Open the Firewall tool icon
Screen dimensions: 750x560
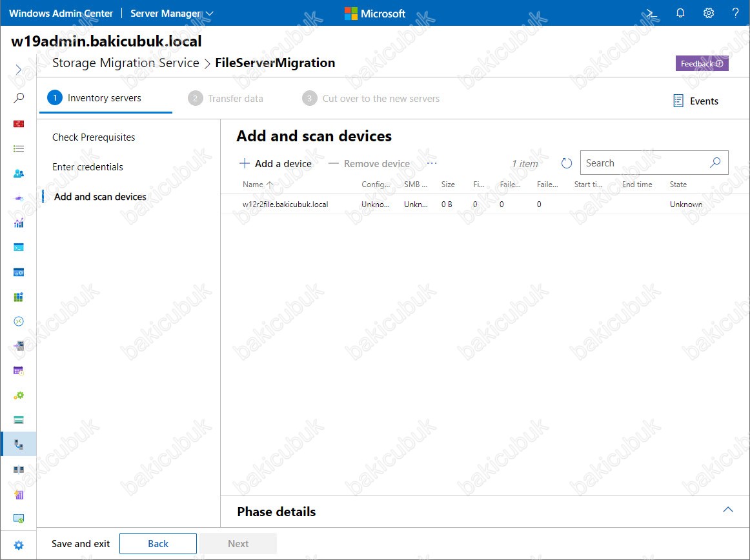click(x=18, y=124)
